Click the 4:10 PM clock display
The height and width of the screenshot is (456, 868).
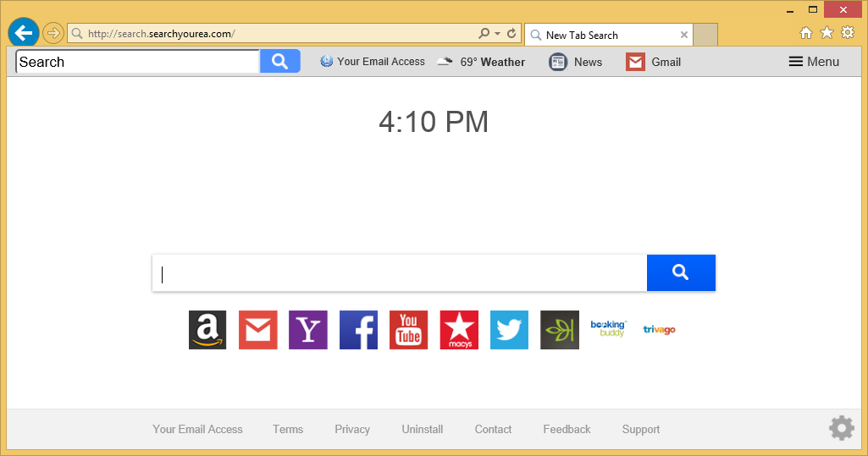434,122
